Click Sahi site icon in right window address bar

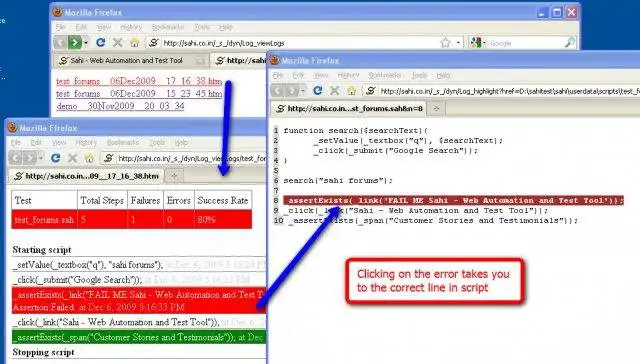point(370,91)
